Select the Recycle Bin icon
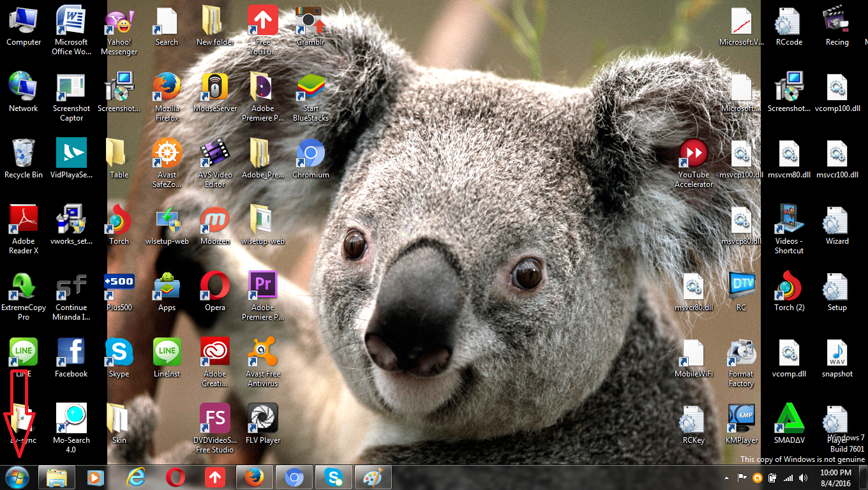This screenshot has height=490, width=868. coord(24,160)
